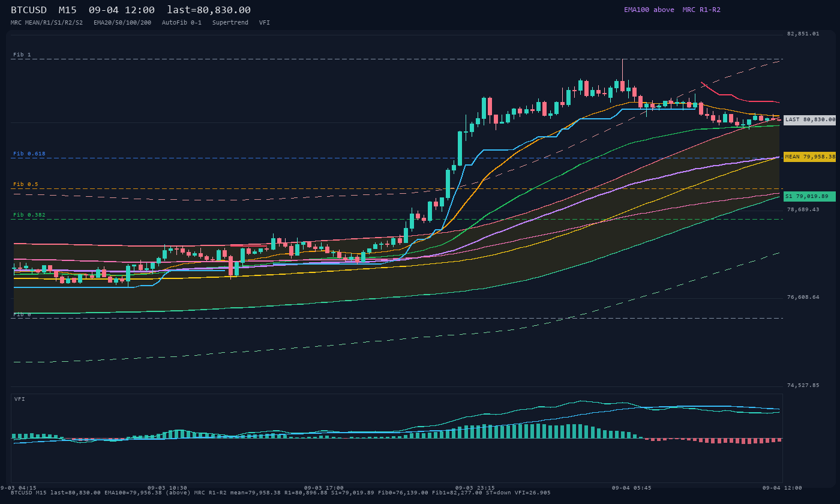The height and width of the screenshot is (504, 840).
Task: Select the AutoFib 0-1 indicator label
Action: pos(182,23)
